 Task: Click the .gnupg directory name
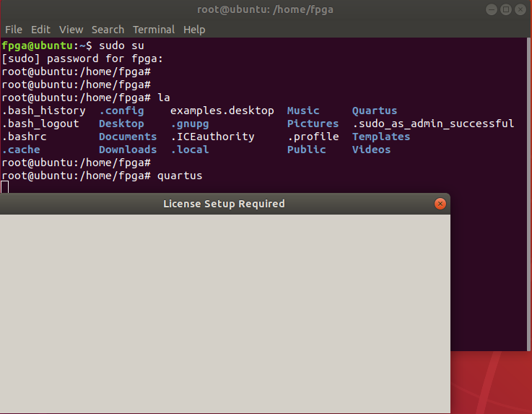tap(189, 124)
